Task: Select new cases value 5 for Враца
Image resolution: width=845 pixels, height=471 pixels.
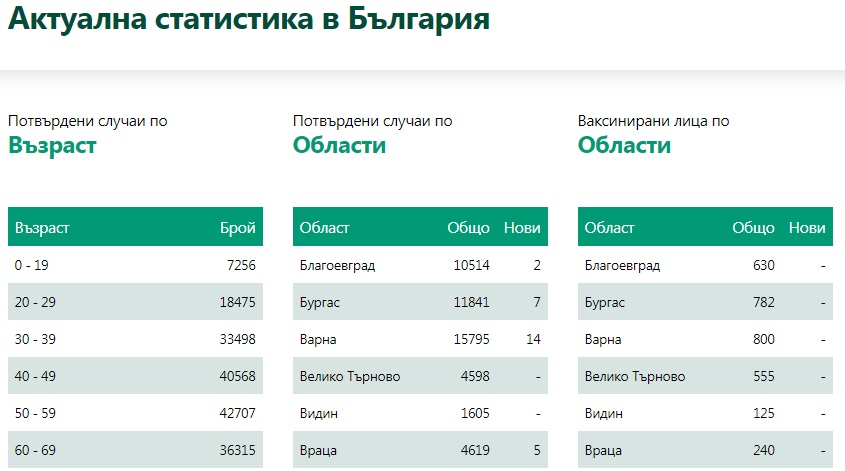Action: point(537,450)
